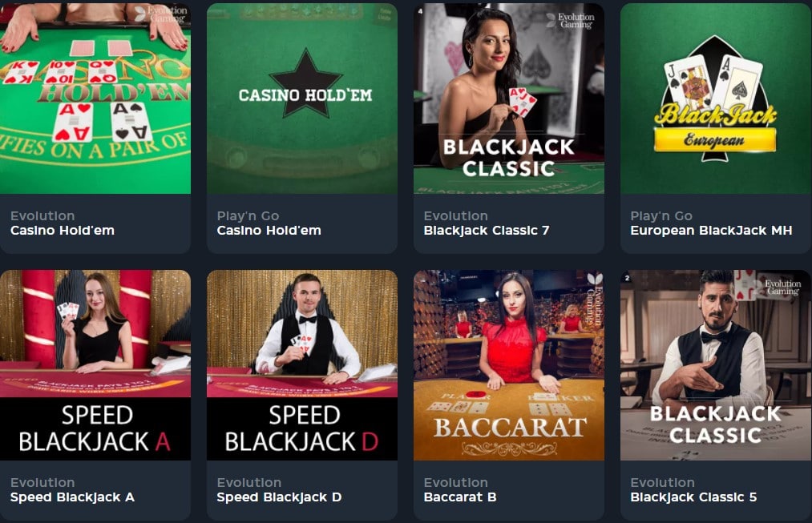Select the Speed Blackjack D title label
The image size is (812, 523).
(279, 497)
